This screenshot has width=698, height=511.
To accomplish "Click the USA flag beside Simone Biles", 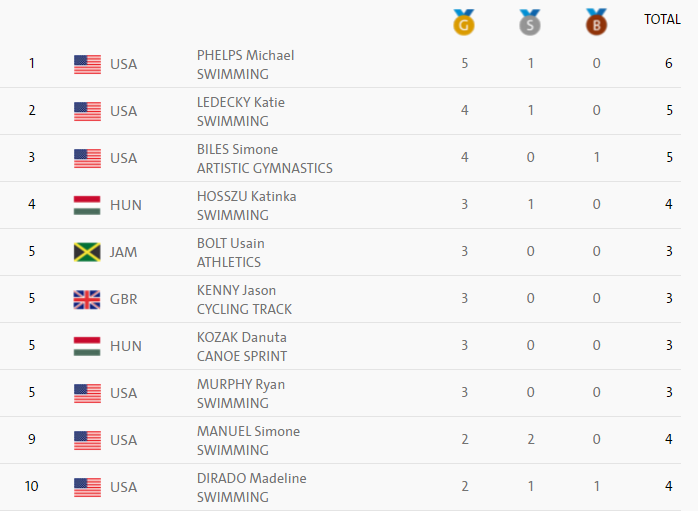I will coord(88,158).
